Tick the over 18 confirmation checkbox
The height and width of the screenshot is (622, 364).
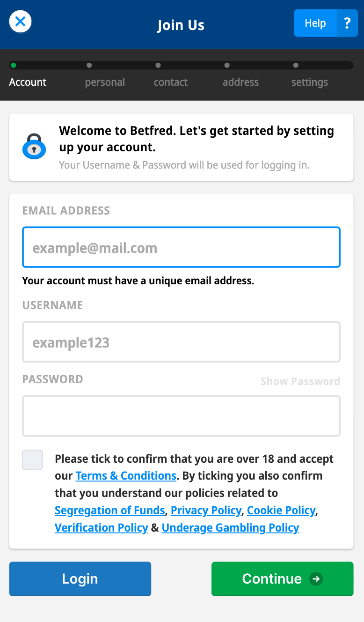[32, 460]
